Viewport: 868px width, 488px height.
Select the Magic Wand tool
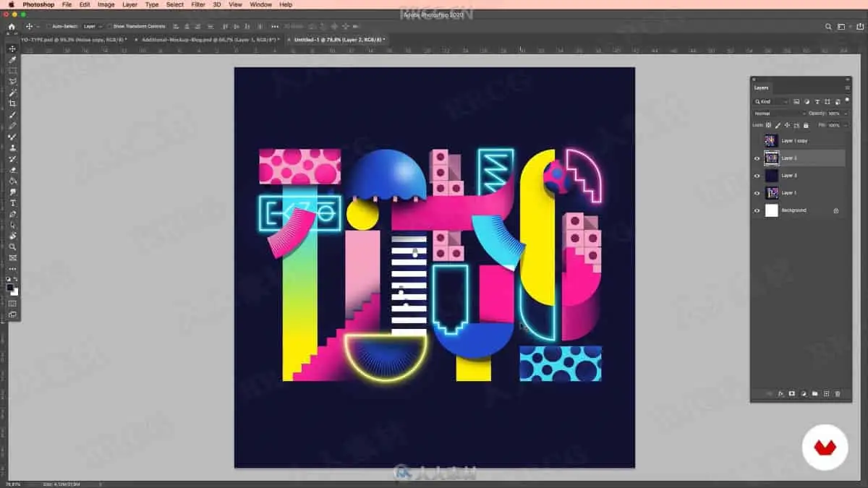pyautogui.click(x=12, y=93)
